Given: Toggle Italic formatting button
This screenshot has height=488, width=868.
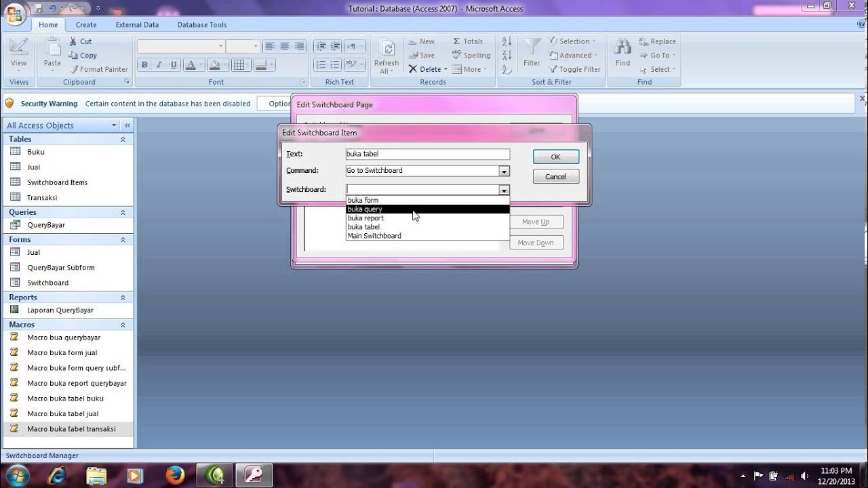Looking at the screenshot, I should click(x=159, y=65).
